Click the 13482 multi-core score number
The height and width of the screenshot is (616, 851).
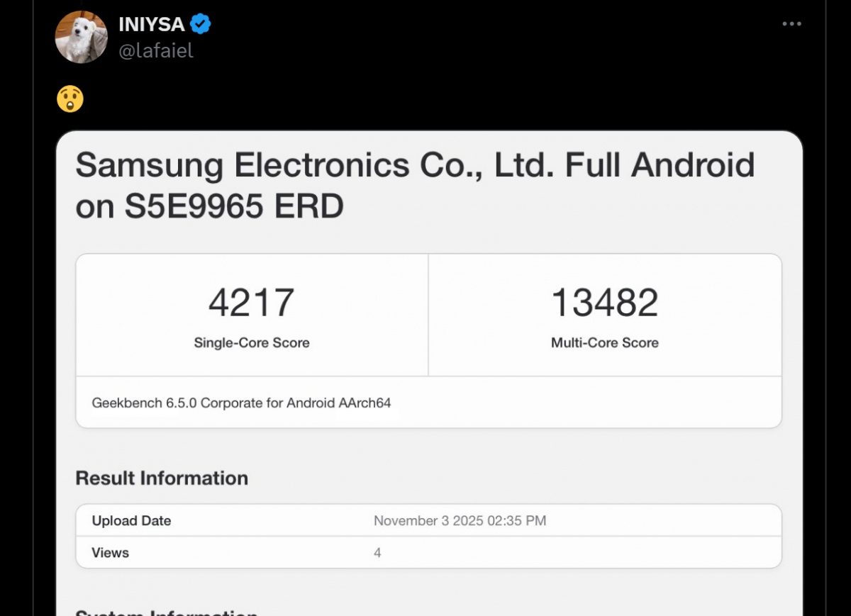[x=604, y=303]
